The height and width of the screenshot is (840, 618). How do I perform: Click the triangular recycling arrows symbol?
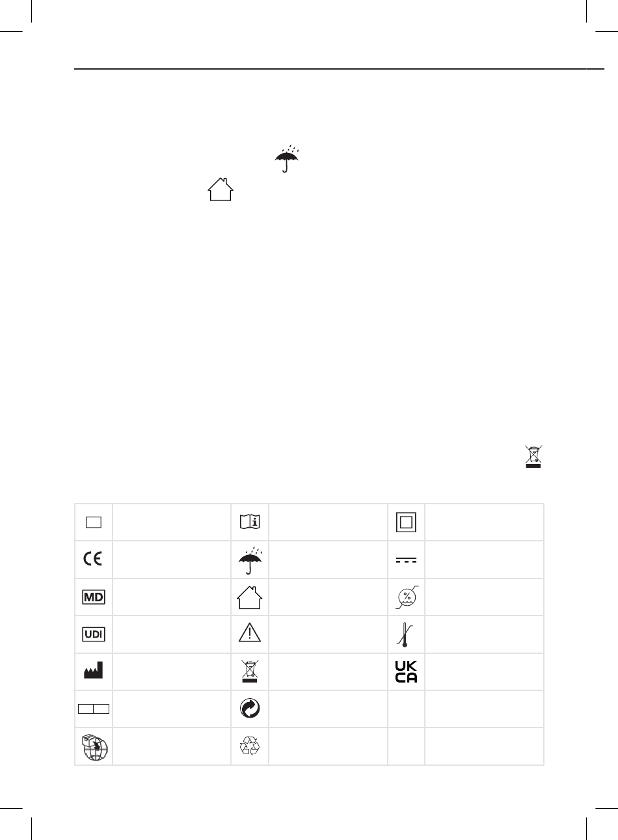[x=250, y=747]
